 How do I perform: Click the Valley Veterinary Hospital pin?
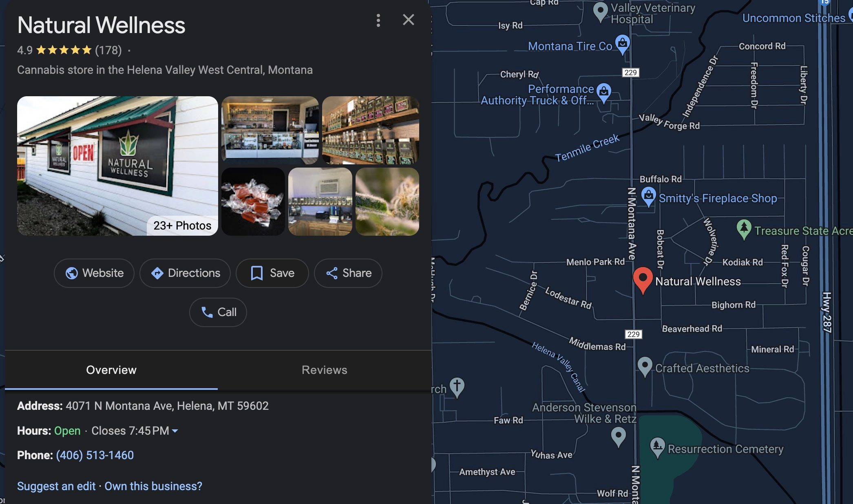[x=600, y=12]
